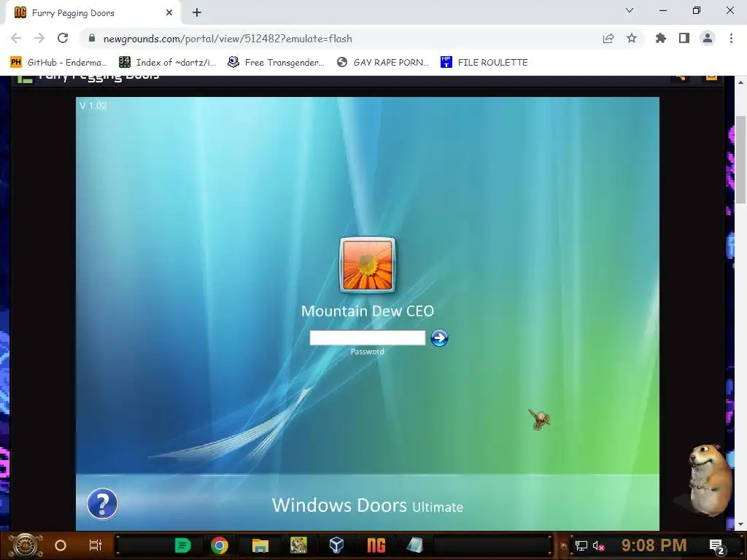Screen dimensions: 747x560
Task: Reload the Newgrounds page
Action: click(x=63, y=38)
